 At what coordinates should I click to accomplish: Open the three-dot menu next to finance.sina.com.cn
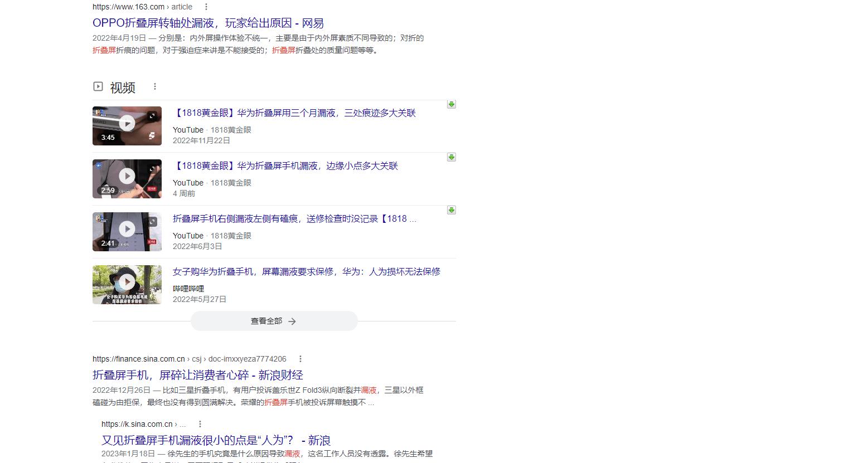[300, 359]
